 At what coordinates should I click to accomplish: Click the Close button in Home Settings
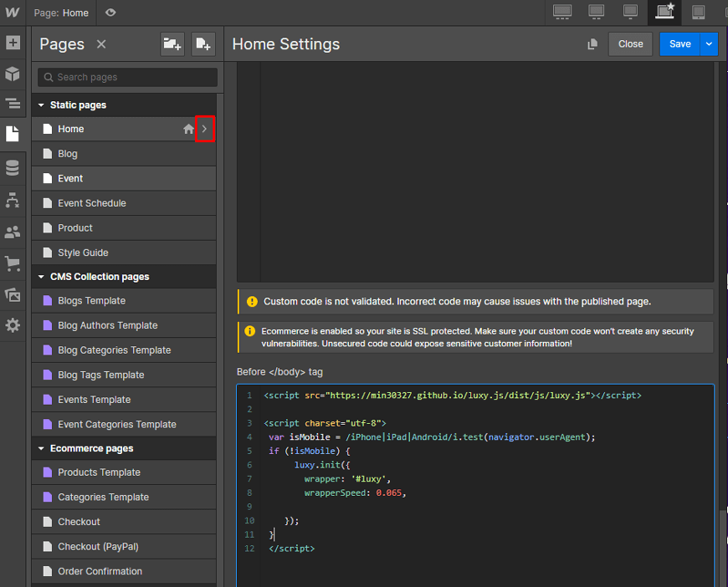pyautogui.click(x=630, y=44)
